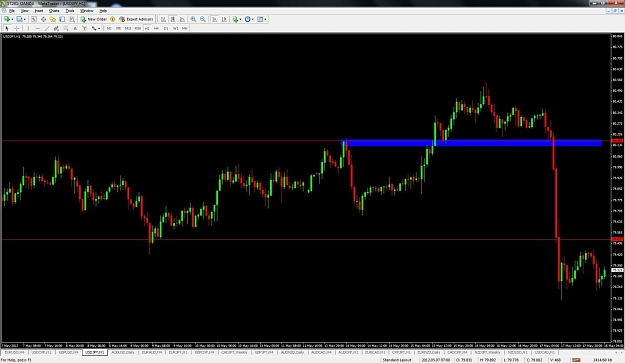Screen dimensions: 625x363
Task: Zoom in the chart
Action: click(193, 19)
